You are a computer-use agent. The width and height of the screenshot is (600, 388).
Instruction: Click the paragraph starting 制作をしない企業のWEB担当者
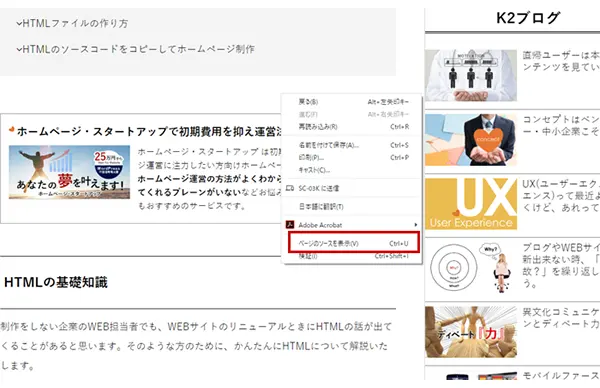196,346
